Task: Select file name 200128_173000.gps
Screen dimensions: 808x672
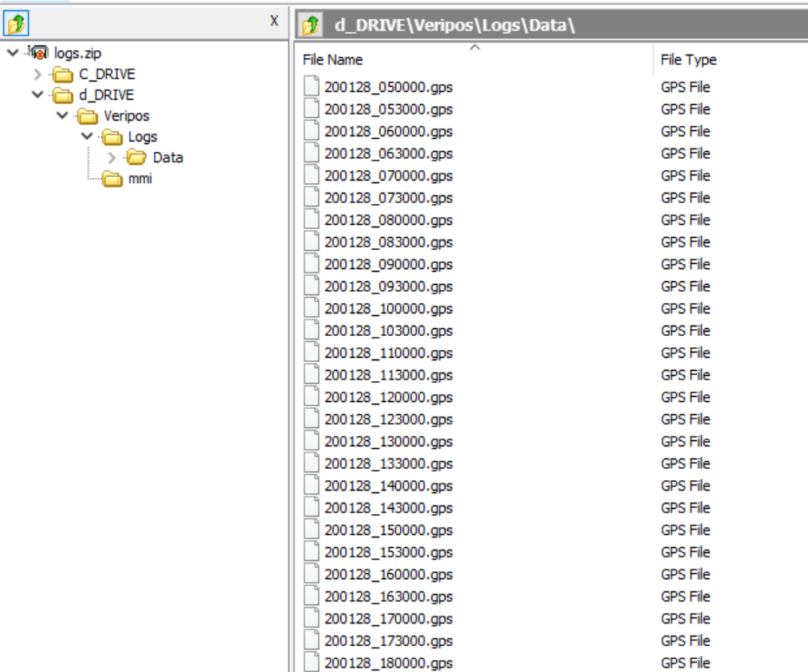Action: pos(389,641)
